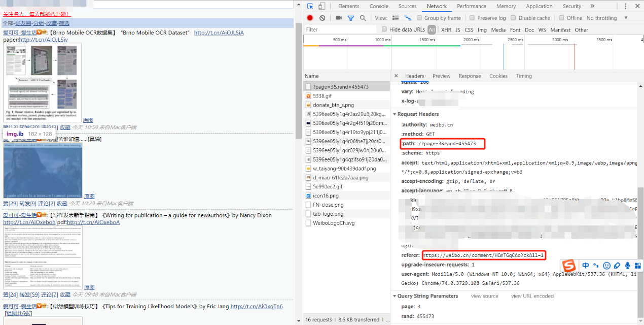Click in the network Filter input field

(x=341, y=30)
